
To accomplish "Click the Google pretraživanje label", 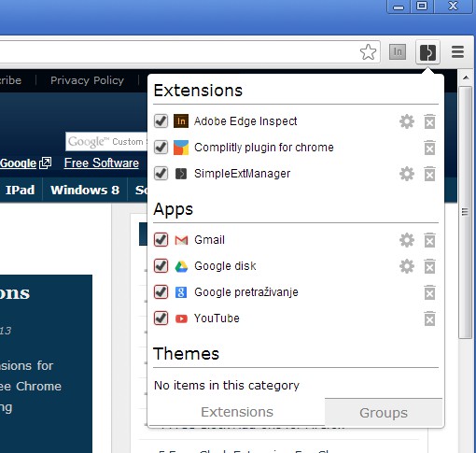I will click(x=246, y=292).
